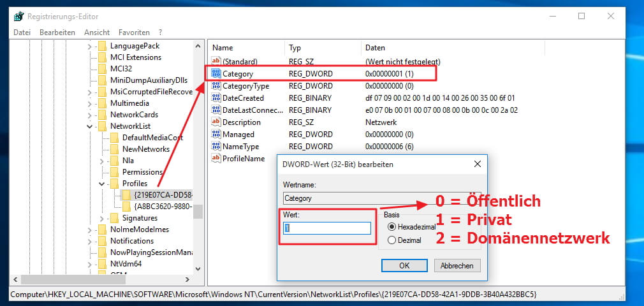Select the CategoryType DWORD icon
The width and height of the screenshot is (644, 306).
tap(216, 86)
